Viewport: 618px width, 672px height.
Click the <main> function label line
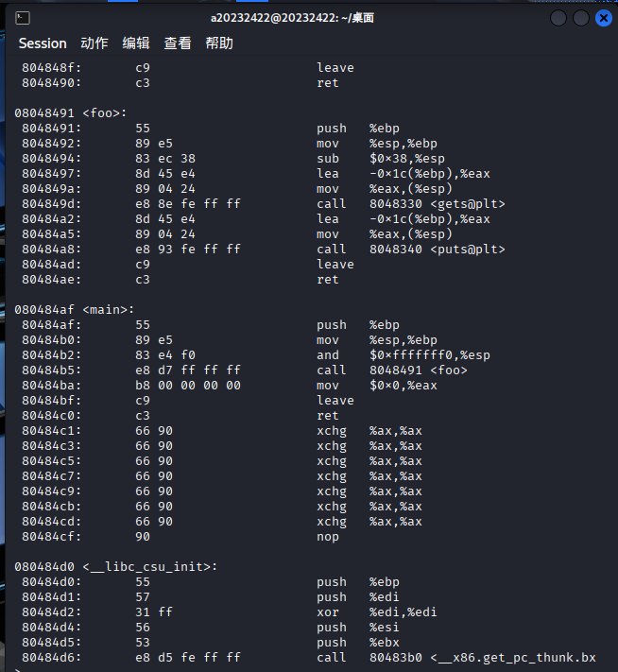pyautogui.click(x=74, y=309)
